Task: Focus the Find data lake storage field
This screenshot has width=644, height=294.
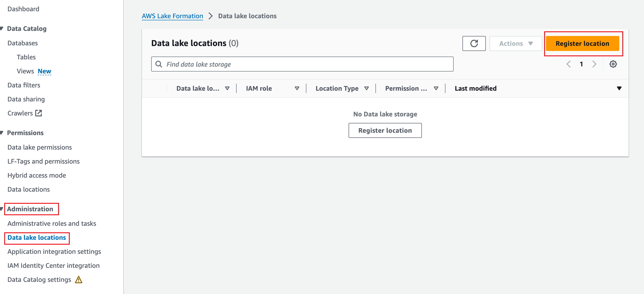Action: click(x=302, y=64)
